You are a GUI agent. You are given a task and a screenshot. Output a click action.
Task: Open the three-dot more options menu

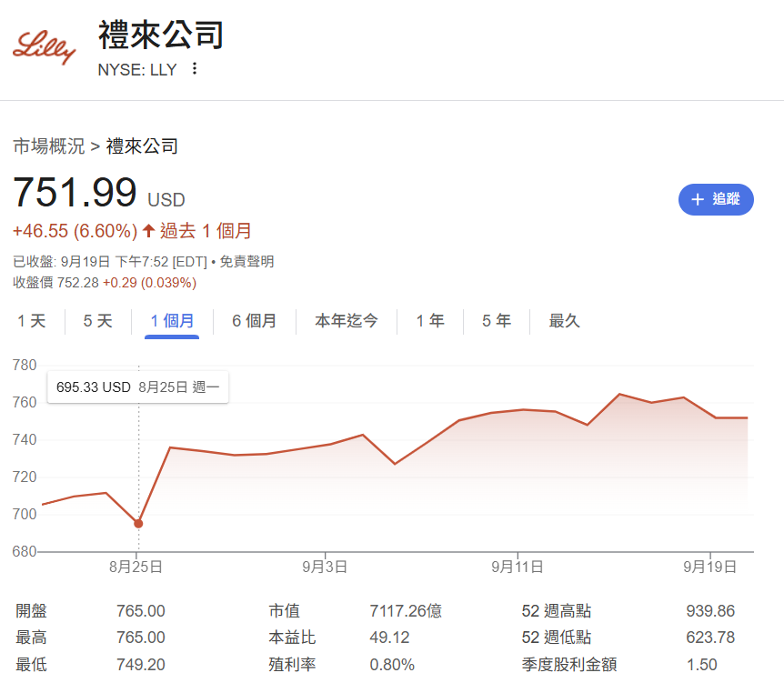[195, 68]
